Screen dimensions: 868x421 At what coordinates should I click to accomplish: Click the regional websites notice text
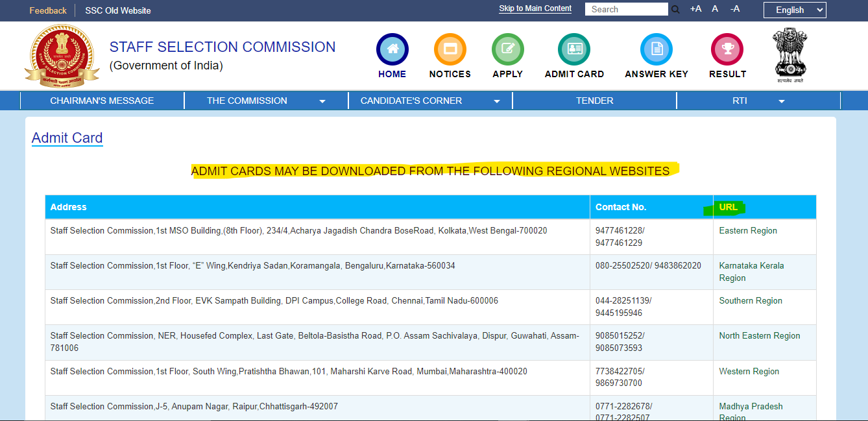[x=430, y=171]
